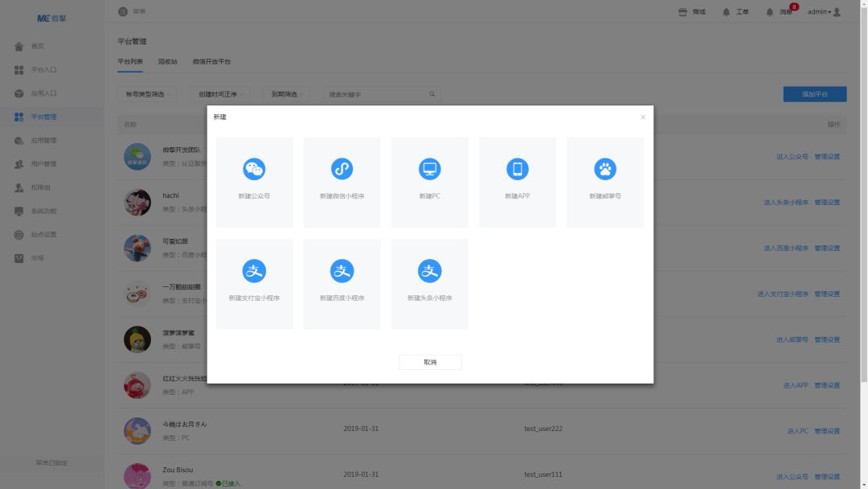Toggle the menu icon in top bar
868x489 pixels.
[123, 11]
